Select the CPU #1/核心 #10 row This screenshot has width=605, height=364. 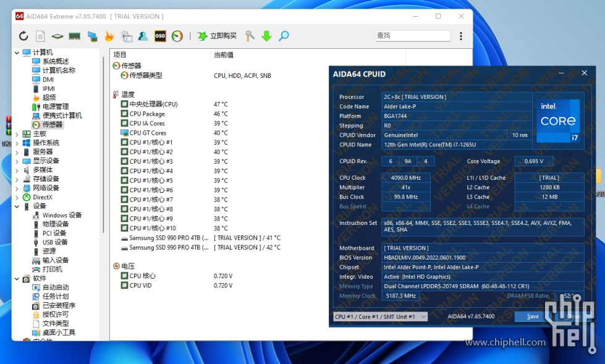tap(153, 228)
